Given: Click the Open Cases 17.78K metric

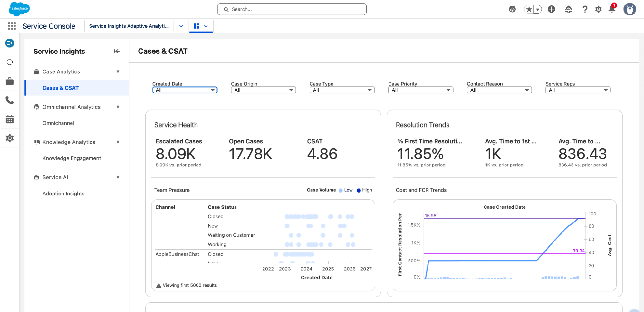Looking at the screenshot, I should 251,154.
